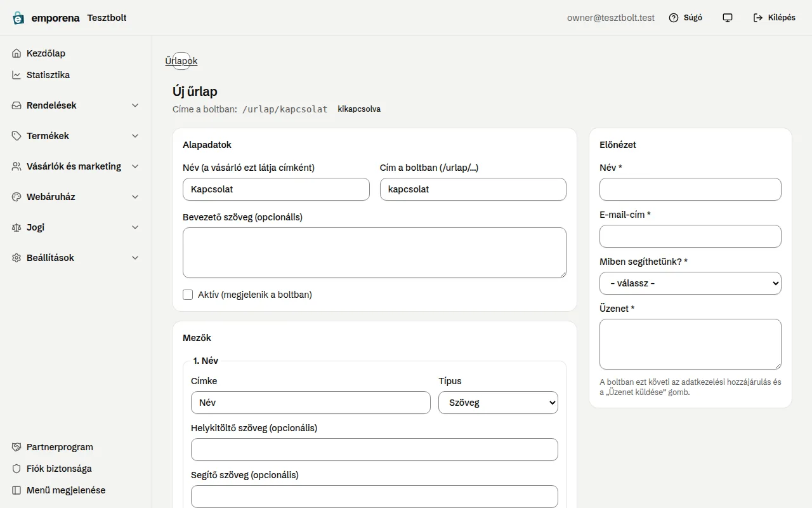Click the Cím a boltban field with kapcsolat
Viewport: 812px width, 508px height.
[x=473, y=189]
